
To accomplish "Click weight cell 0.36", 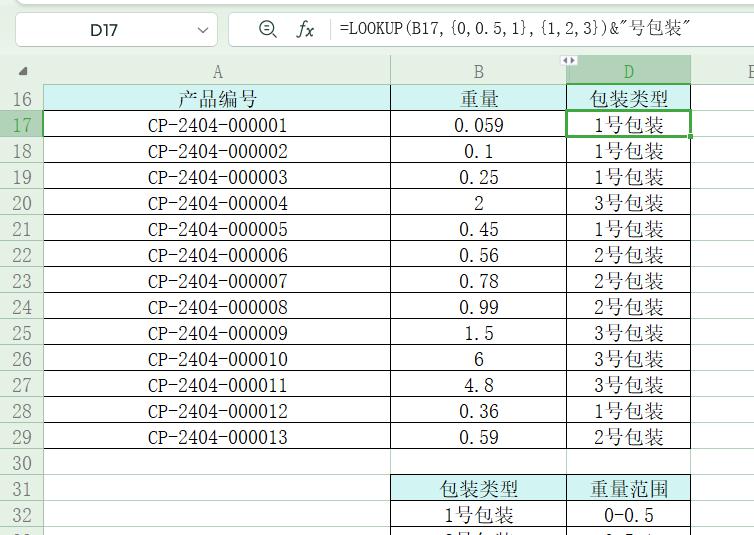I will 478,410.
